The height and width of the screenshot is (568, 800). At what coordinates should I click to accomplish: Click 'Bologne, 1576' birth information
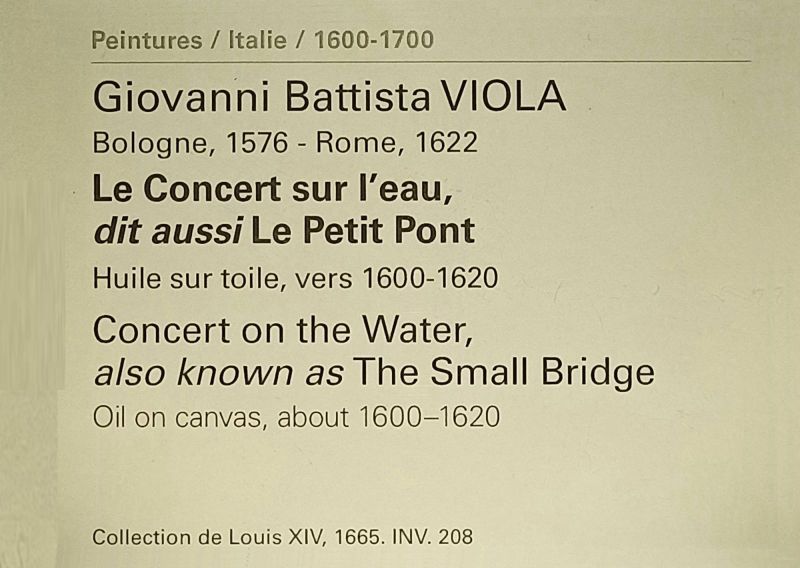click(190, 143)
